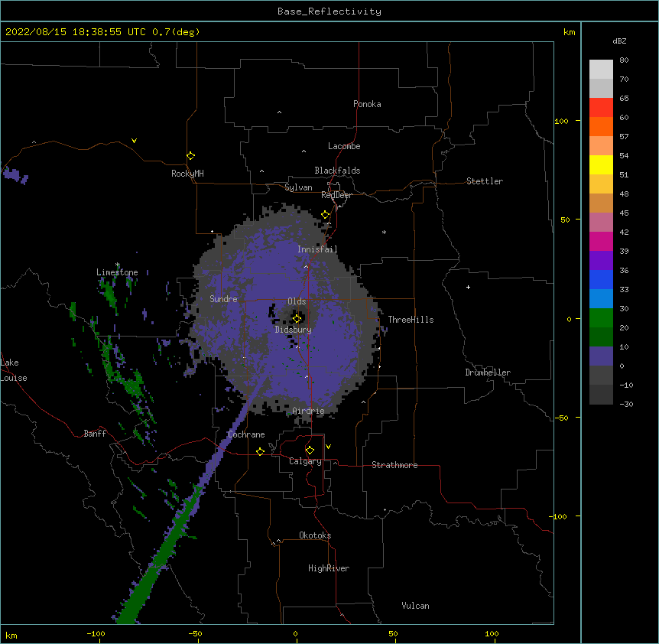
Task: Click the Lacombe city label
Action: pos(344,146)
